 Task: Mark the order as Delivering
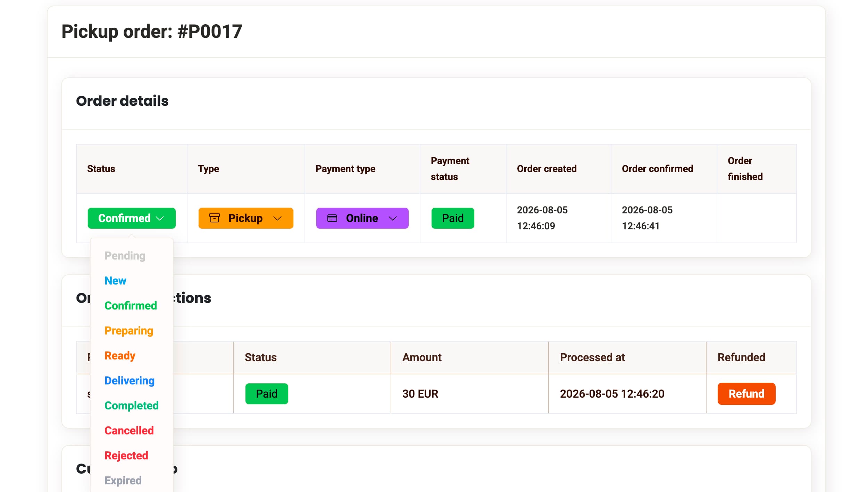click(x=130, y=381)
